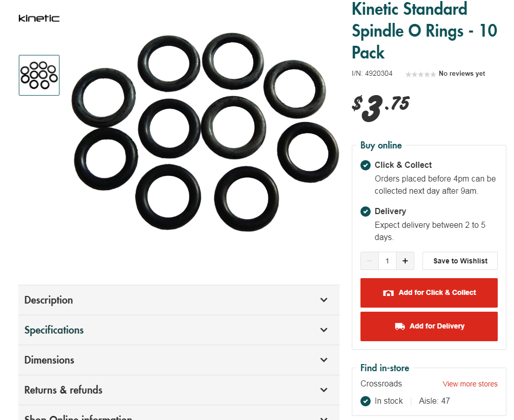Increase quantity with the plus button
This screenshot has width=514, height=420.
405,261
